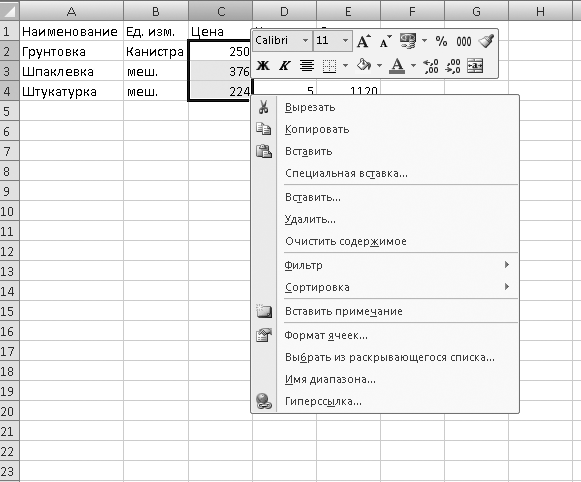Click cell containing Штукатурка
The height and width of the screenshot is (482, 581).
(72, 92)
